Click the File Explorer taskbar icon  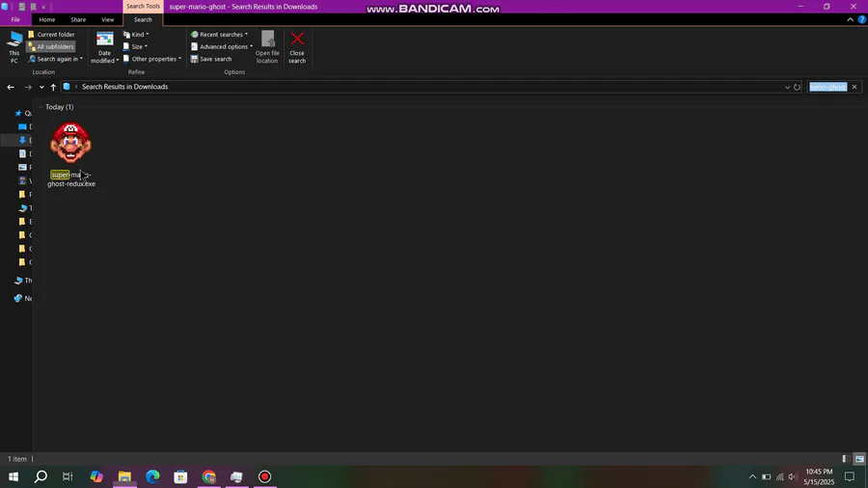click(124, 476)
